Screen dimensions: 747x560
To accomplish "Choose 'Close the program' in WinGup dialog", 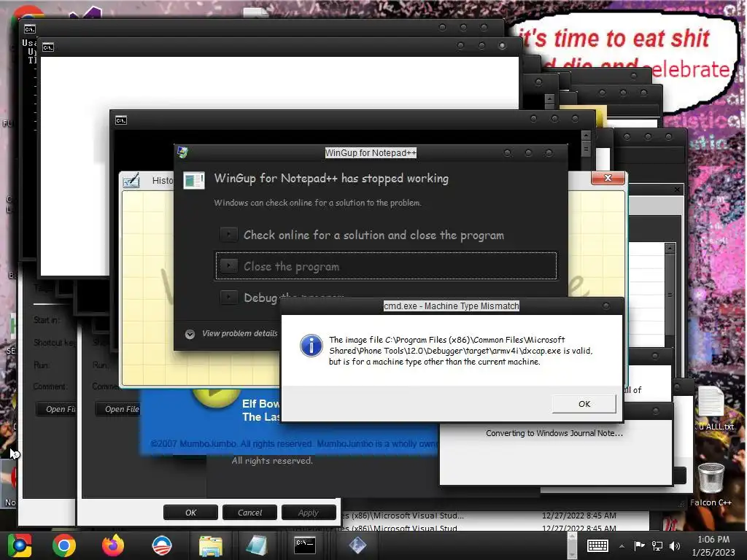I will [386, 265].
